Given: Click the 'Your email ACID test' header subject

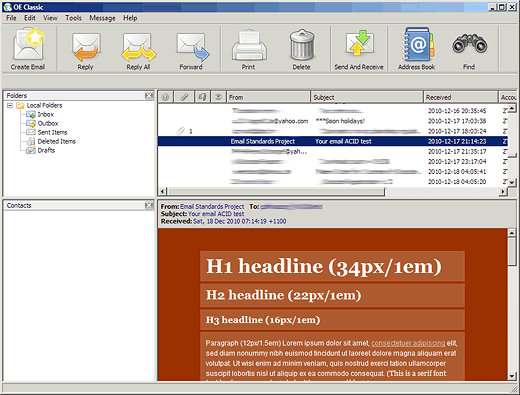Looking at the screenshot, I should [216, 214].
